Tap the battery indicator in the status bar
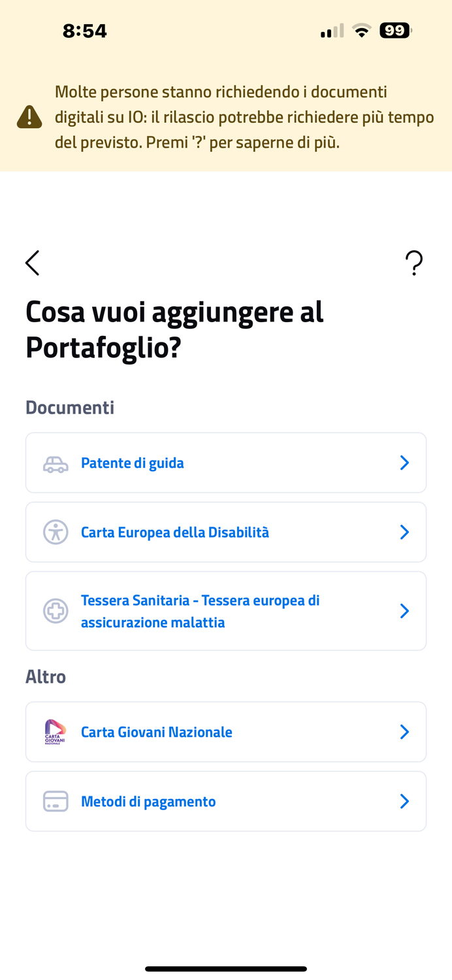 pos(395,31)
